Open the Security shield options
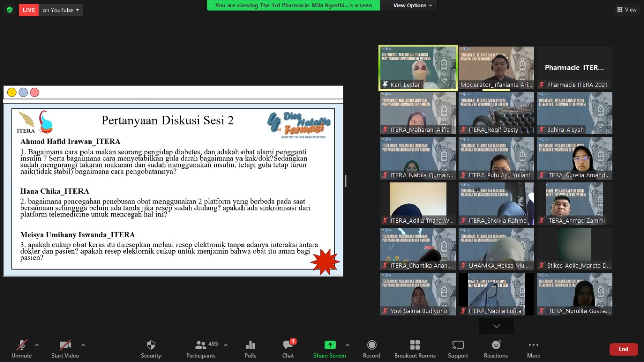 point(151,348)
